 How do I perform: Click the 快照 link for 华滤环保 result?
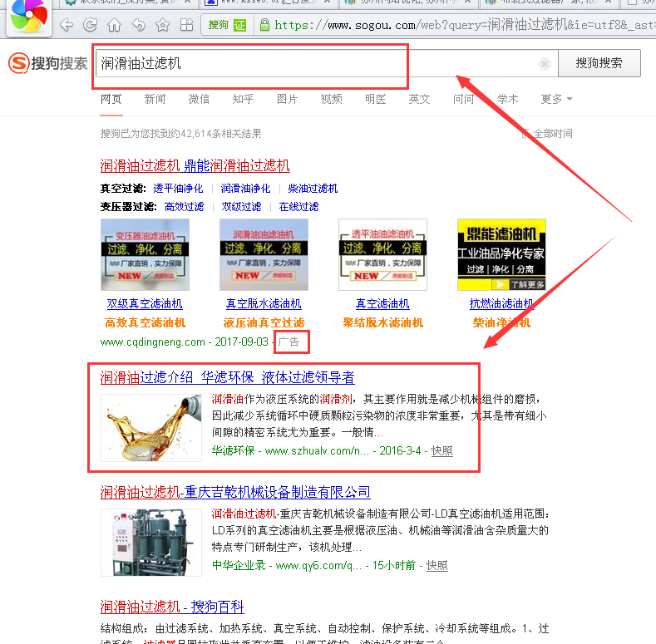click(x=442, y=450)
